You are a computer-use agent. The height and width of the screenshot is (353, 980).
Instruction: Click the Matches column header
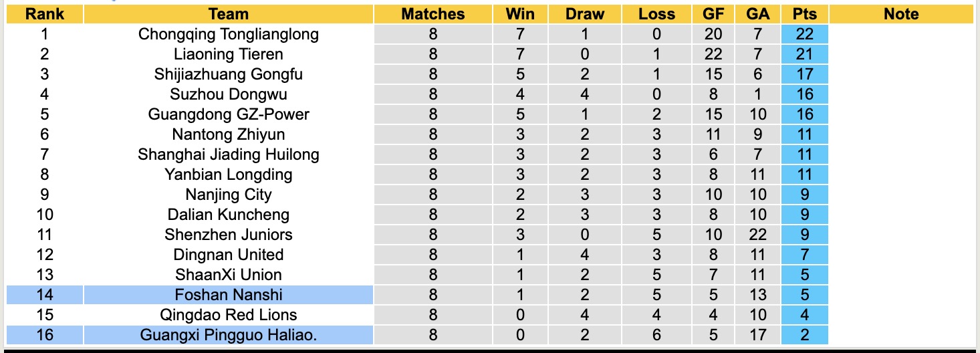[433, 14]
